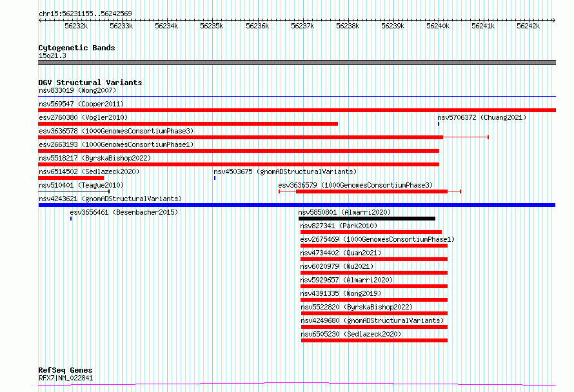Image resolution: width=574 pixels, height=392 pixels.
Task: Open esv2663193 (1000GenomesConsortiumPhase1)
Action: pyautogui.click(x=116, y=144)
